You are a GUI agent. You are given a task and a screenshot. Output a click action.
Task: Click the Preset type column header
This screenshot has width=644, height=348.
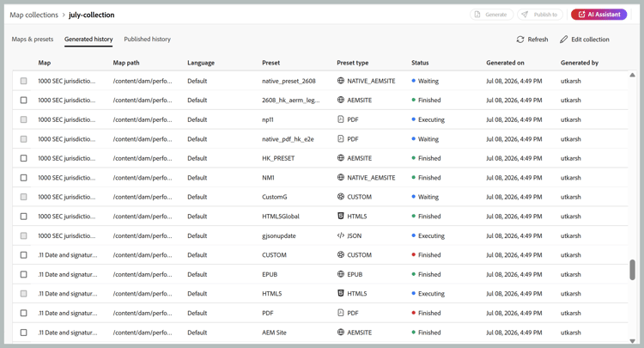coord(352,63)
